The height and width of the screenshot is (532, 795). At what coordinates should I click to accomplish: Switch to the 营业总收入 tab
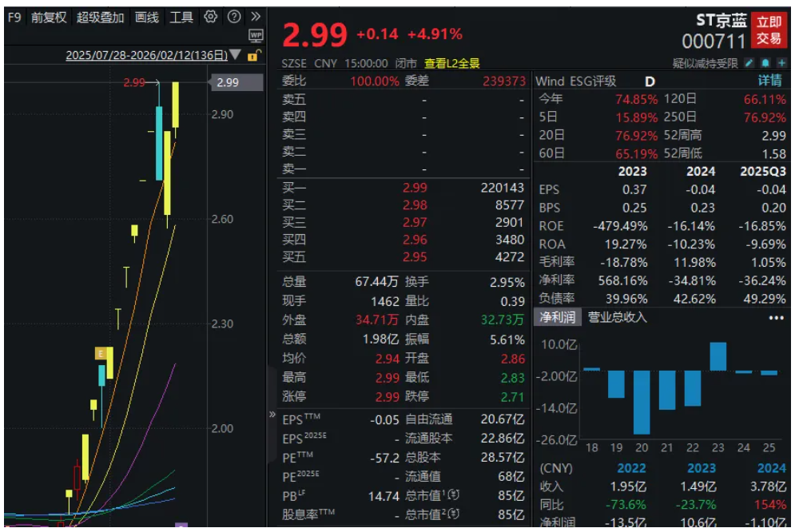pos(618,317)
